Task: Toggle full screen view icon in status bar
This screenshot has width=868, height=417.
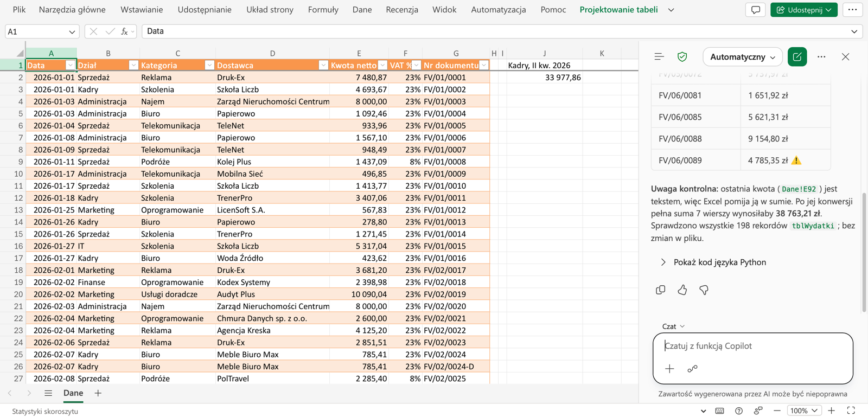Action: click(851, 410)
